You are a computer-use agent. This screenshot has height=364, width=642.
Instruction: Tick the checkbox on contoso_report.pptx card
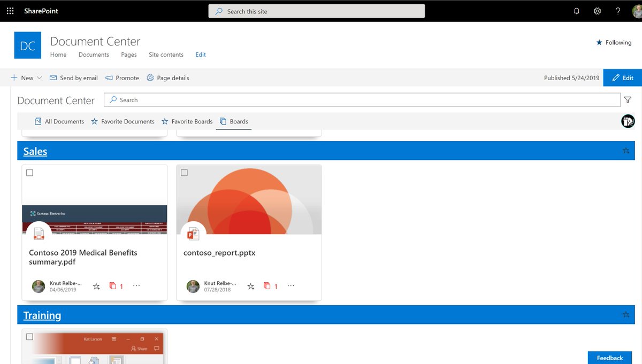(184, 172)
